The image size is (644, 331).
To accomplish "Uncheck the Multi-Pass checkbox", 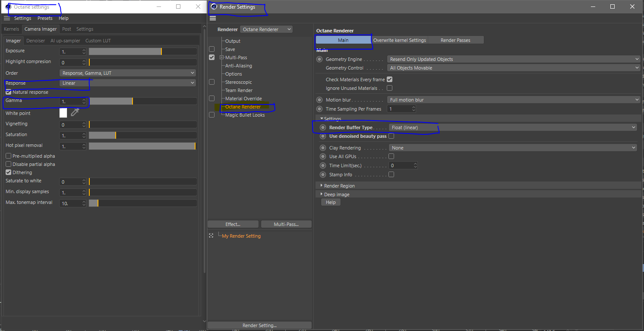I will (212, 57).
